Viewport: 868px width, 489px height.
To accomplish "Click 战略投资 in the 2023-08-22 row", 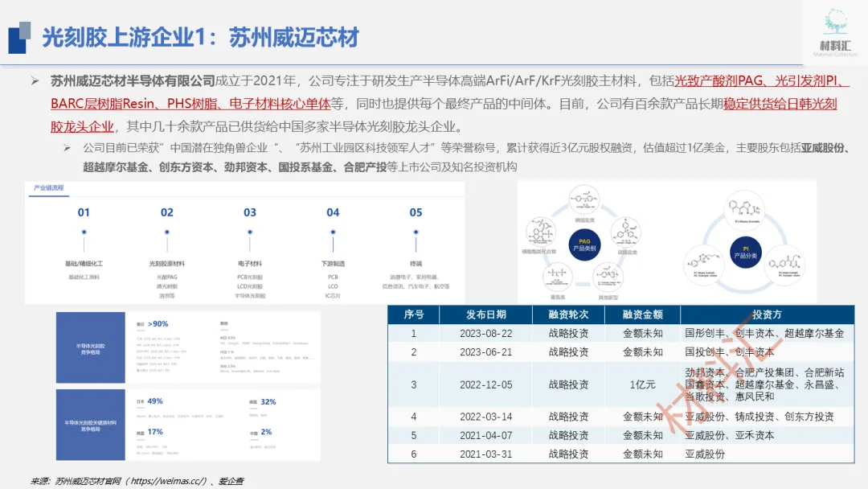I will pos(568,334).
